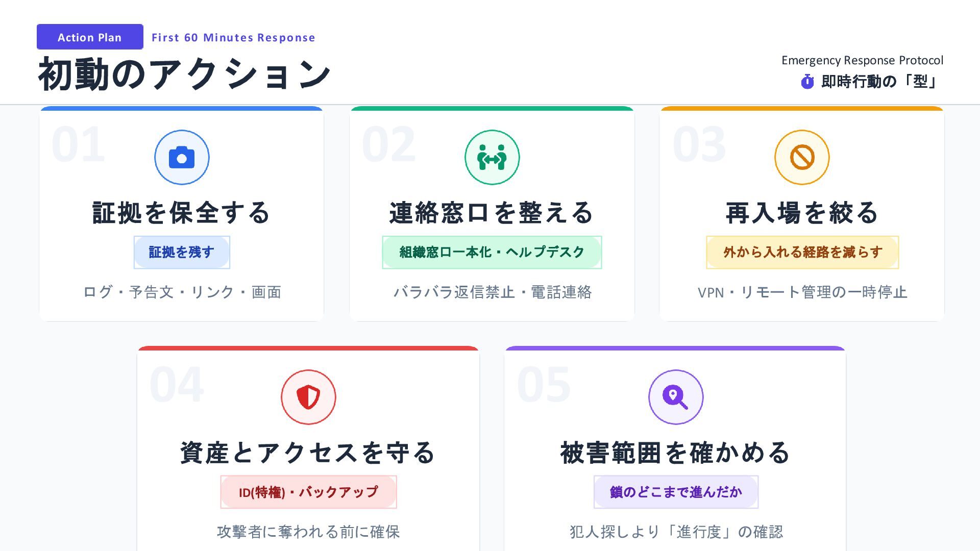This screenshot has width=980, height=551.
Task: Click the people-exchange icon in card 02
Action: [x=492, y=157]
